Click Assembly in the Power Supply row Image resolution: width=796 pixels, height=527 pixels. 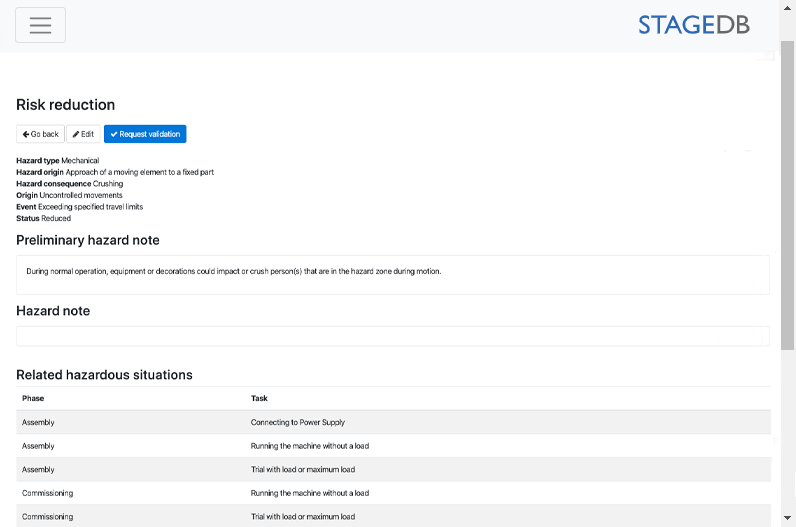[x=38, y=422]
